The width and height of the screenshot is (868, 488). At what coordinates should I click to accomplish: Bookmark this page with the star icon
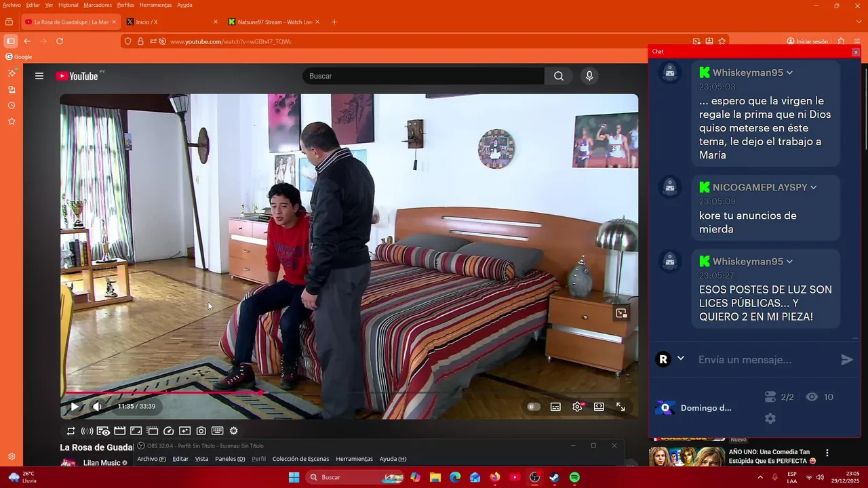pyautogui.click(x=722, y=41)
